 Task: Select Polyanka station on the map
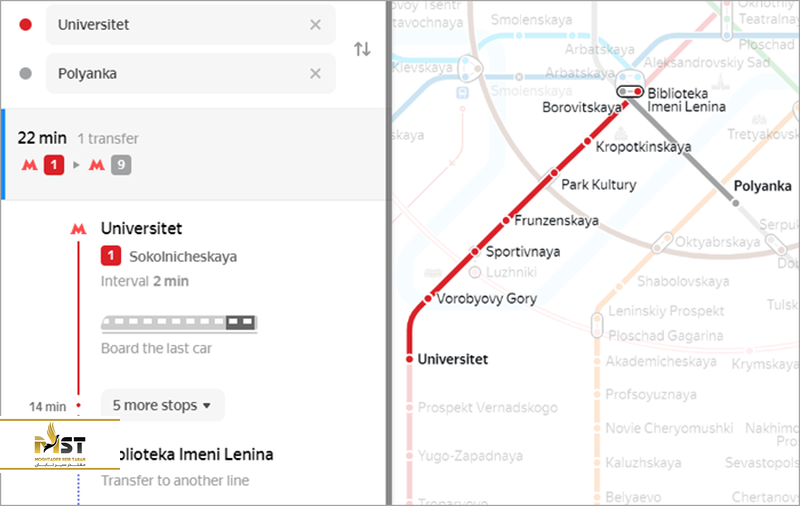click(x=763, y=186)
